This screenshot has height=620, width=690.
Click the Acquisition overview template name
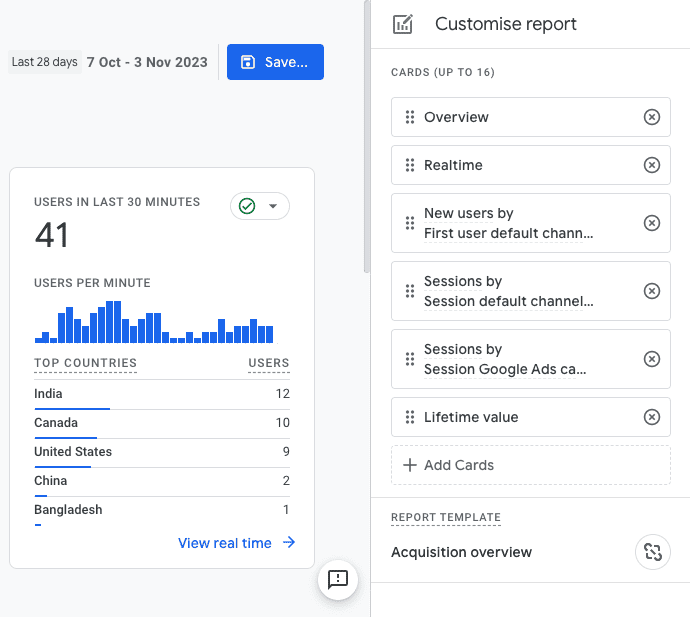pyautogui.click(x=461, y=552)
